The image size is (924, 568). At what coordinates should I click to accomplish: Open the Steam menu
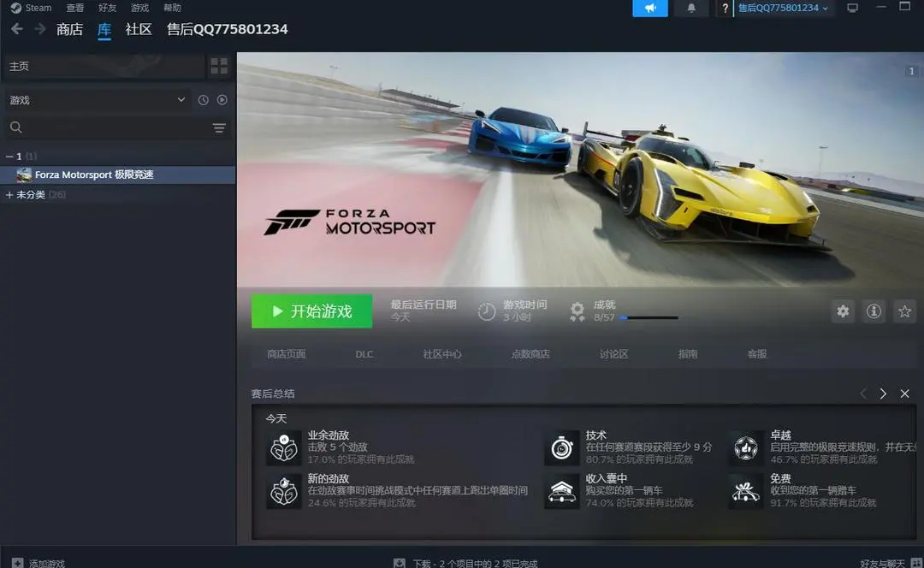click(38, 8)
